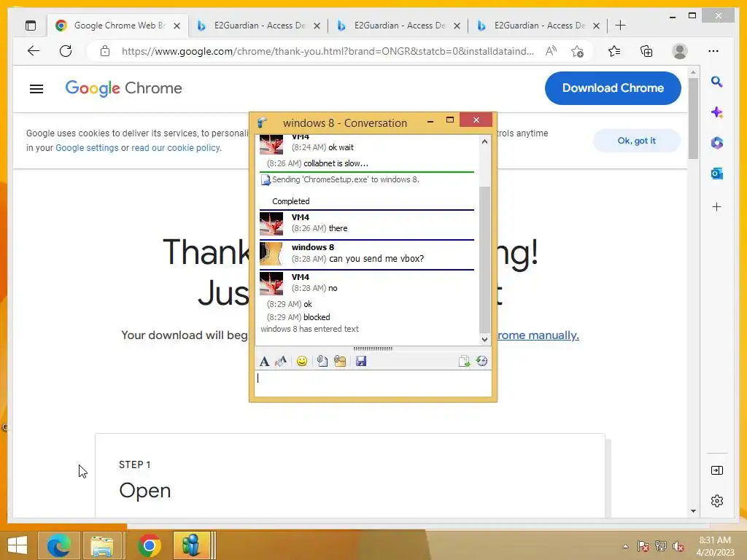747x560 pixels.
Task: Click the Edge back arrow button
Action: click(x=34, y=51)
